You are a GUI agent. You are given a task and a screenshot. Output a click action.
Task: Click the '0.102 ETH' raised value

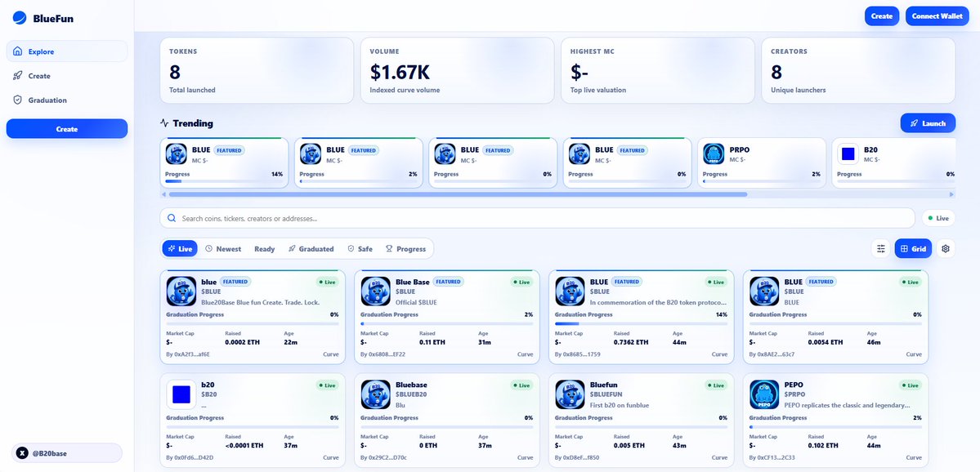(x=822, y=446)
